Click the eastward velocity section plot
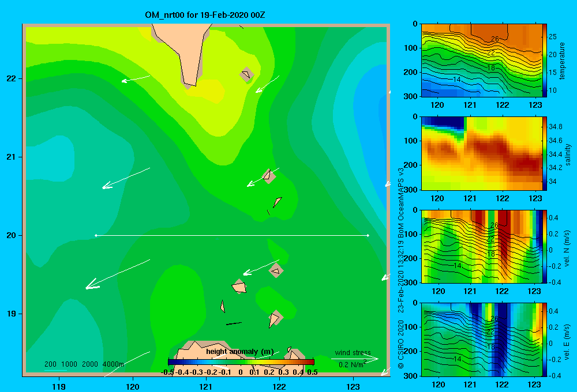Image resolution: width=577 pixels, height=392 pixels. (x=482, y=340)
